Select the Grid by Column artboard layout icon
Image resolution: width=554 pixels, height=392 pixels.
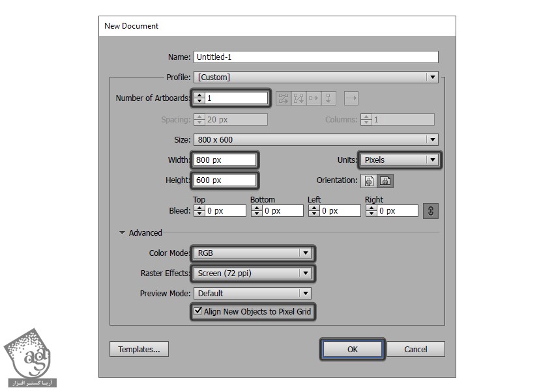click(x=299, y=98)
